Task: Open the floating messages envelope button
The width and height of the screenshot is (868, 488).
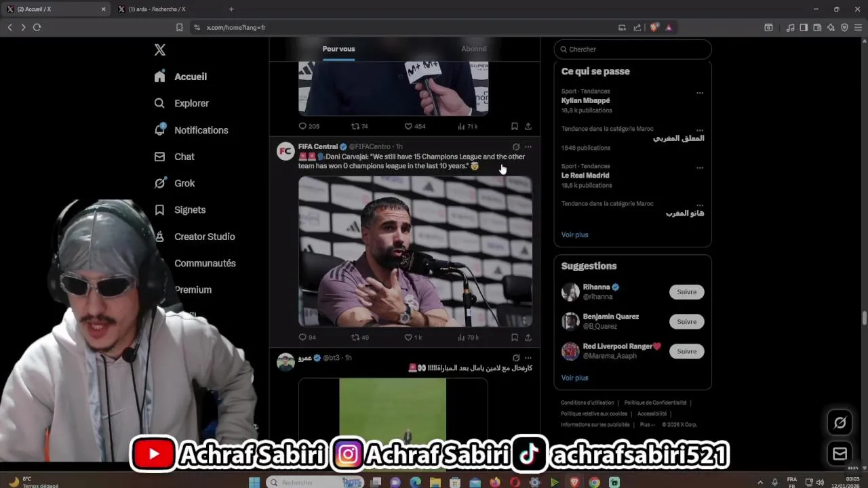Action: tap(840, 453)
